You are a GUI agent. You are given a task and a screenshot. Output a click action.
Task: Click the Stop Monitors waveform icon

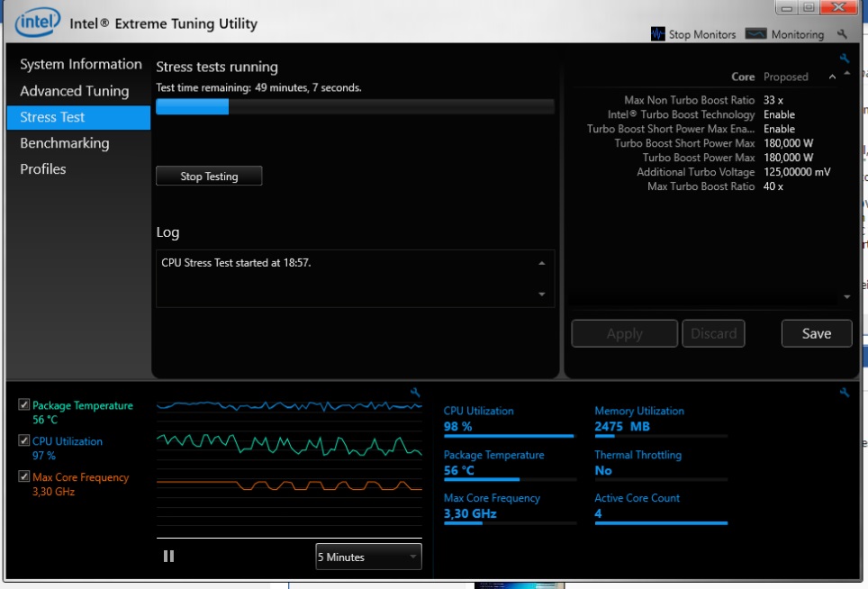coord(657,34)
